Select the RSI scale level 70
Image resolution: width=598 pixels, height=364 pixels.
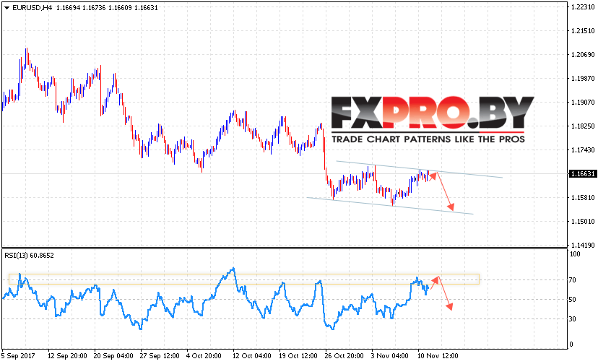pos(572,280)
